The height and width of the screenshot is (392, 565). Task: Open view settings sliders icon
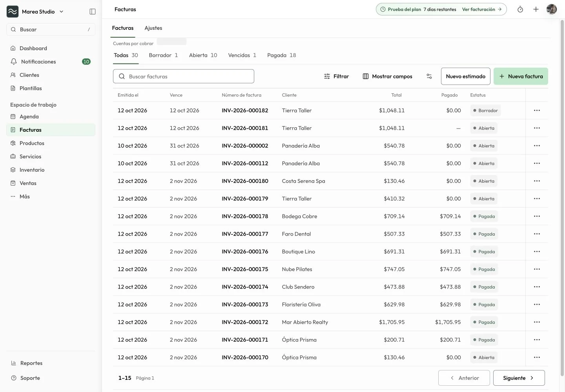point(429,76)
